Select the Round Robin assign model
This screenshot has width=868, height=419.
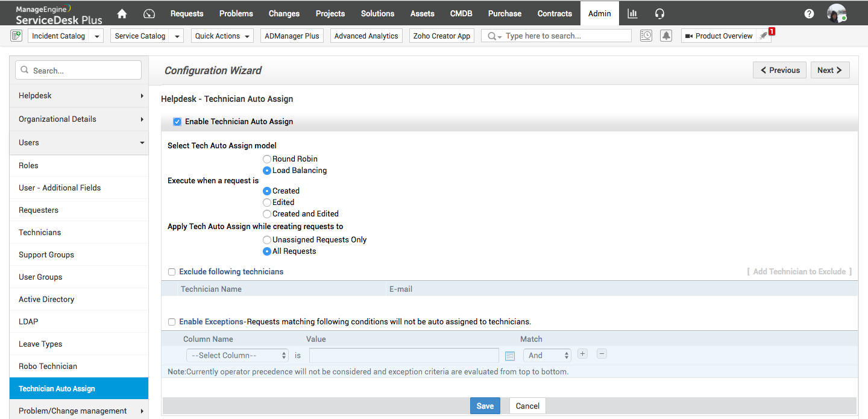tap(267, 159)
